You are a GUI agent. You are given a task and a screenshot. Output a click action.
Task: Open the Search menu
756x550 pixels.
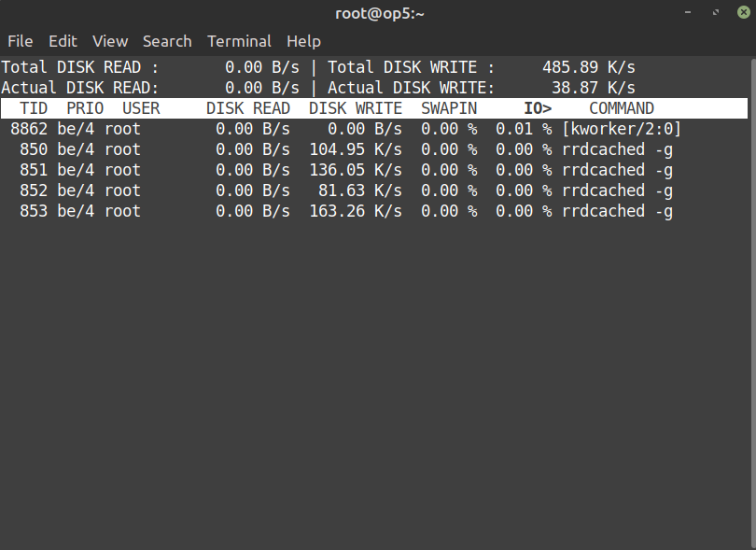click(167, 41)
